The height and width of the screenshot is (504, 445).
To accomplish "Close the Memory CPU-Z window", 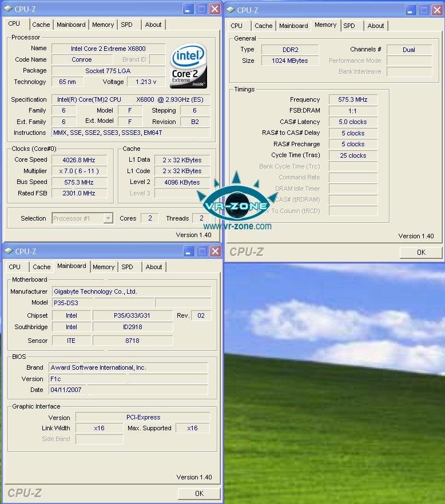I will 437,10.
